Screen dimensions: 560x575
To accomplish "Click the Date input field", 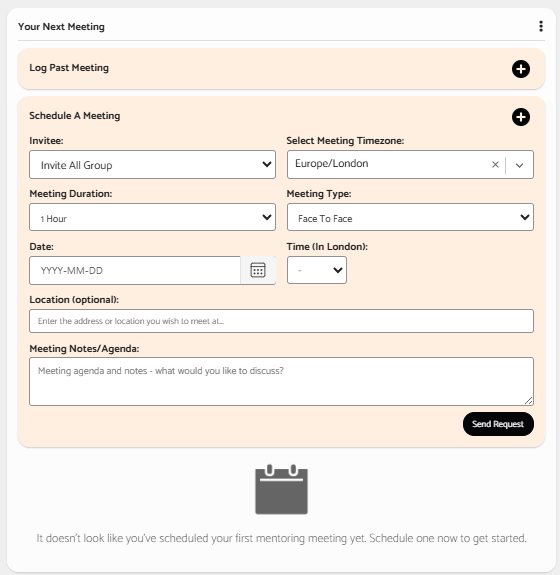I will click(135, 270).
